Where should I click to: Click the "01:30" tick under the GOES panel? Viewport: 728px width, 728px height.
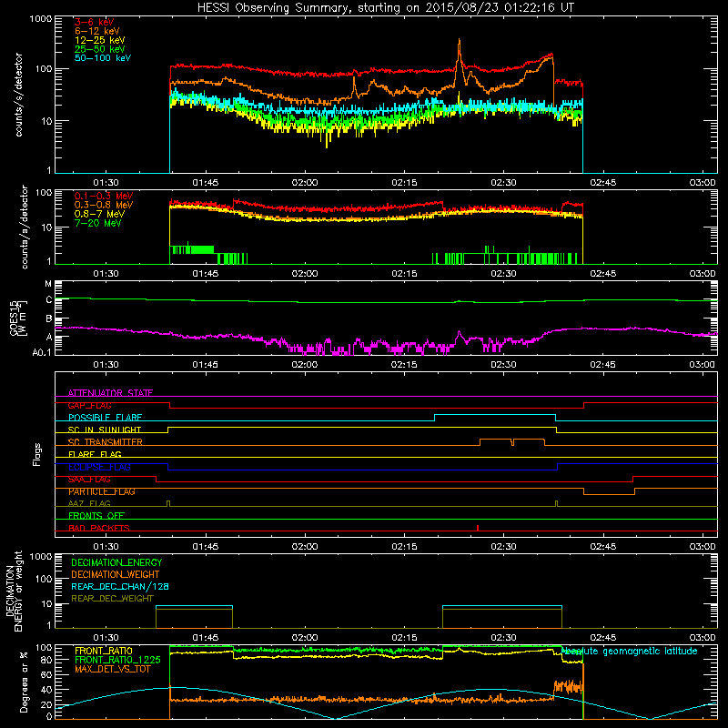(106, 365)
